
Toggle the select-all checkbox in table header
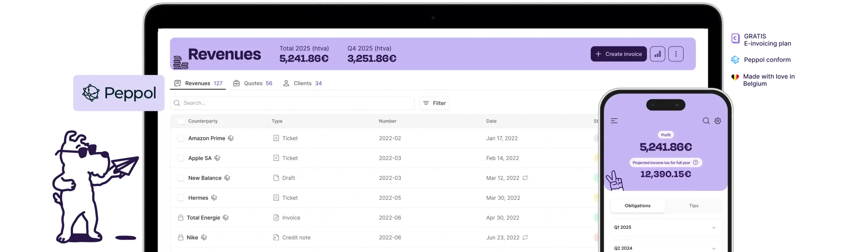click(x=181, y=121)
